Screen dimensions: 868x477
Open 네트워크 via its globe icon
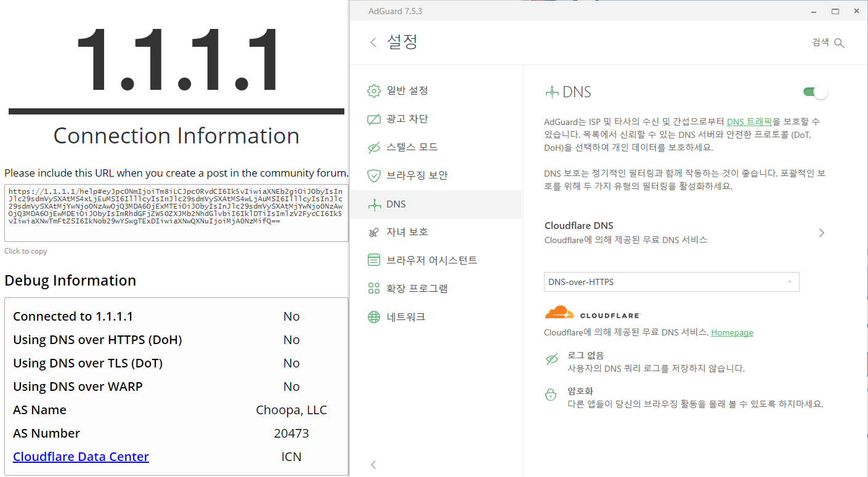(373, 317)
